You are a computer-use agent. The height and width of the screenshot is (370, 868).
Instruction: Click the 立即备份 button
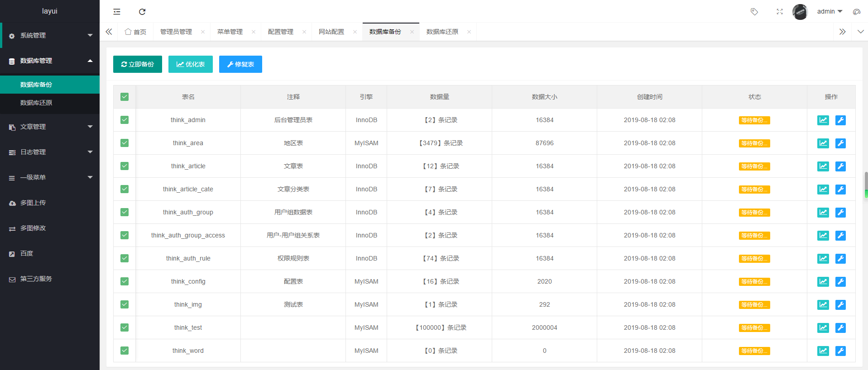coord(138,64)
